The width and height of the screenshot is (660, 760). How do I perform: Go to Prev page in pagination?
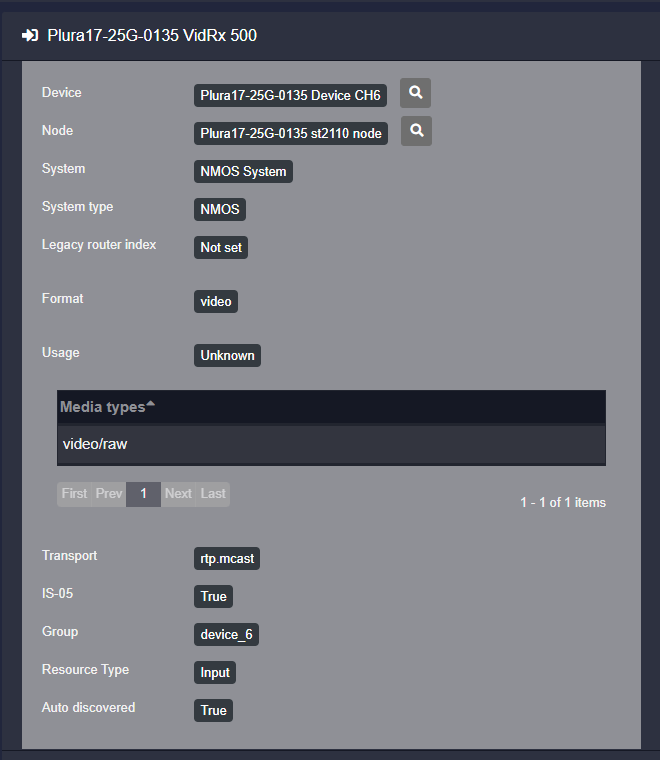click(109, 494)
